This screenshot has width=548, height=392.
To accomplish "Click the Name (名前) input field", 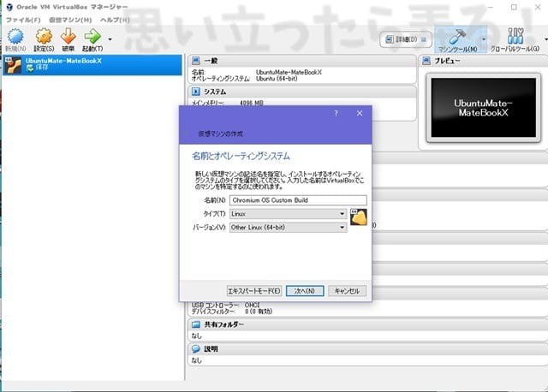I will pos(298,200).
